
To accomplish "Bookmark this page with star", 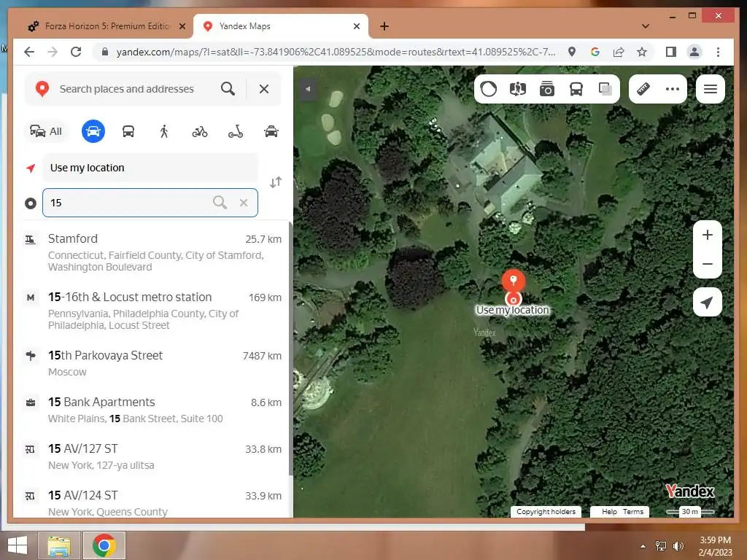I will [642, 52].
